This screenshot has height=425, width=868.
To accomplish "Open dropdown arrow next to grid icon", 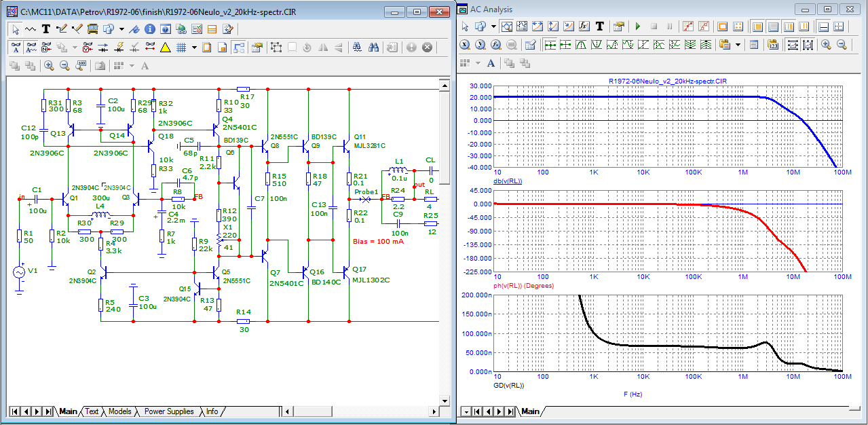I will click(194, 48).
